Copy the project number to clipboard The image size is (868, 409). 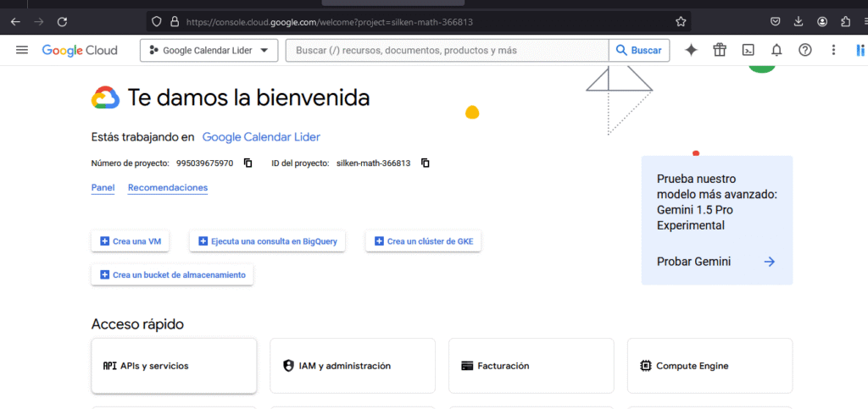[248, 163]
